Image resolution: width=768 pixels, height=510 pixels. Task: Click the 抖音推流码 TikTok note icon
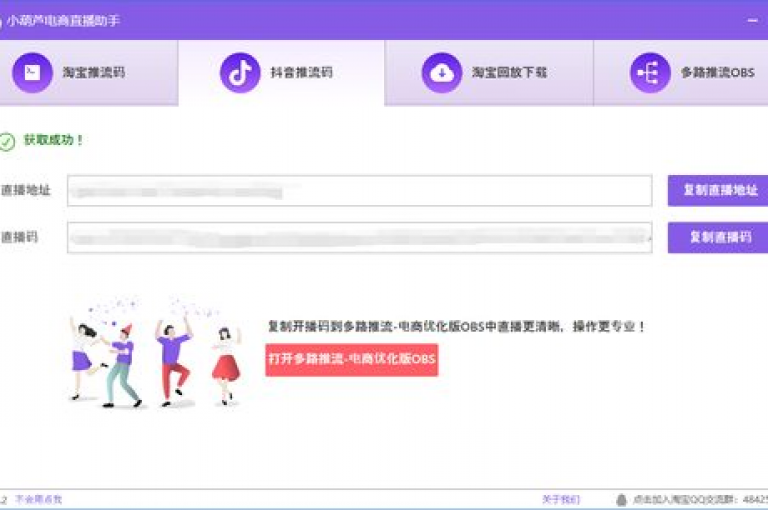tap(240, 73)
